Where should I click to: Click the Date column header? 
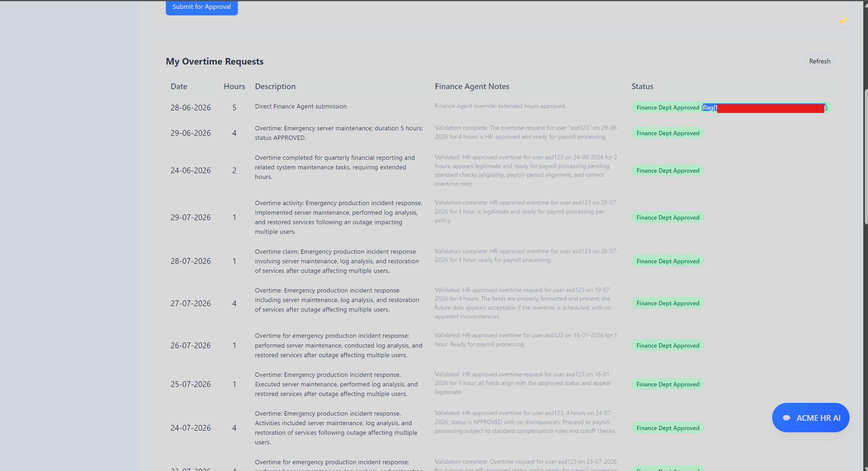tap(179, 86)
